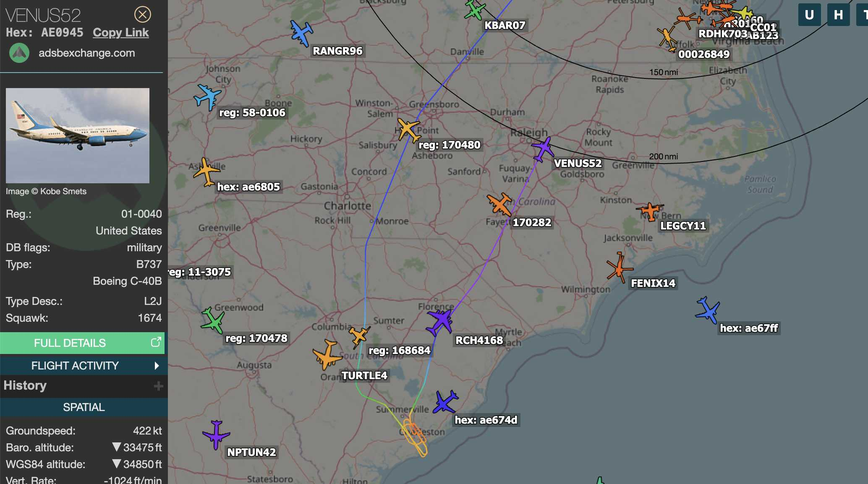Viewport: 868px width, 484px height.
Task: Select the RANGR96 blue aircraft icon
Action: pyautogui.click(x=301, y=33)
